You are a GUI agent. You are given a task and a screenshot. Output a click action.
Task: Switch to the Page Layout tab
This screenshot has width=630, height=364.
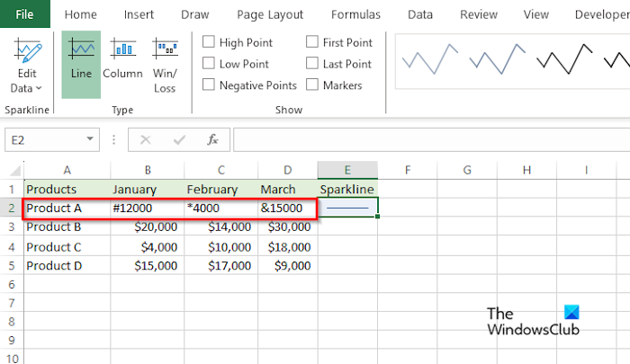[x=270, y=15]
